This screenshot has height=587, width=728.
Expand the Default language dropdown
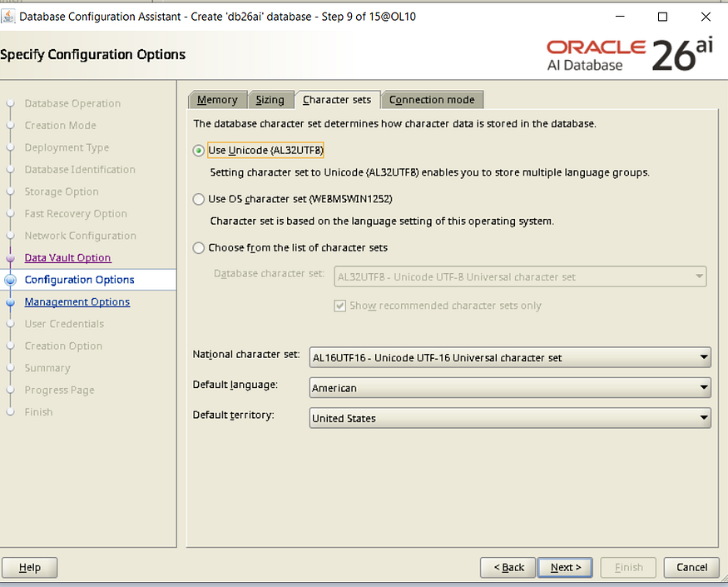click(510, 388)
